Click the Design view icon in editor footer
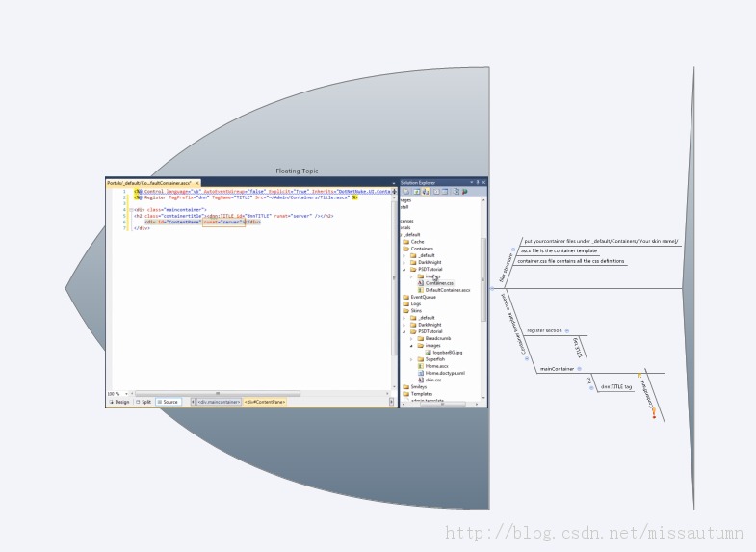 (111, 402)
